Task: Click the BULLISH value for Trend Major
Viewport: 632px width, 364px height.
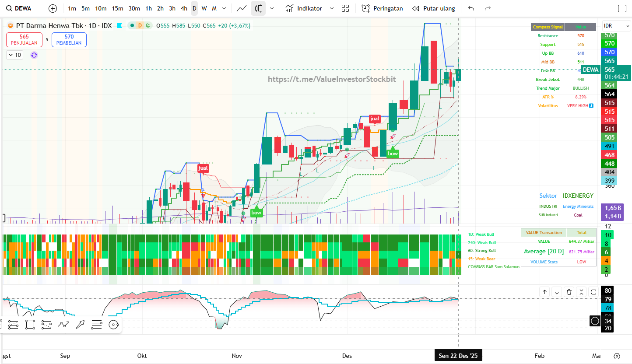Action: coord(580,88)
